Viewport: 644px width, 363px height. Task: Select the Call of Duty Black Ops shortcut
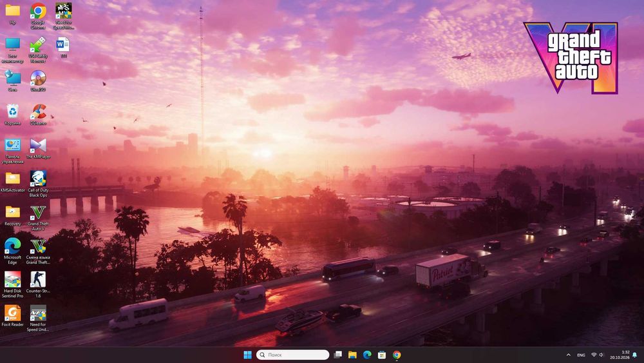38,184
